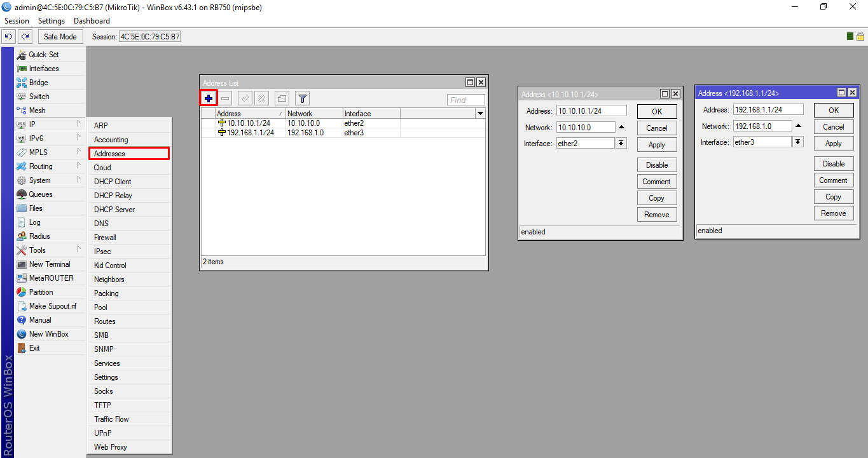This screenshot has width=868, height=458.
Task: Open the Dashboard menu
Action: [x=92, y=21]
